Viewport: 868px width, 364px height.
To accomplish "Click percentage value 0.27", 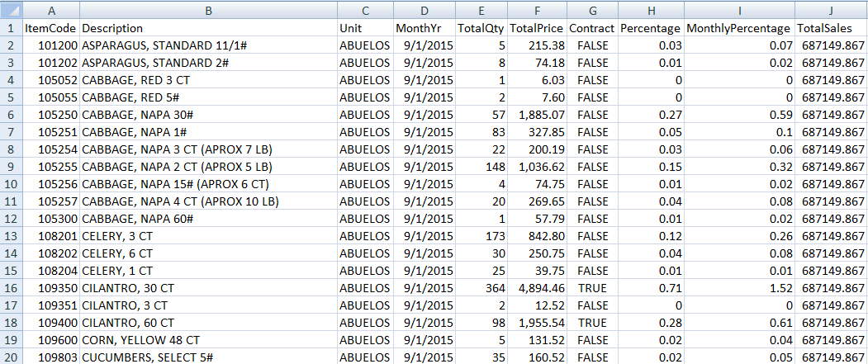I will tap(651, 115).
